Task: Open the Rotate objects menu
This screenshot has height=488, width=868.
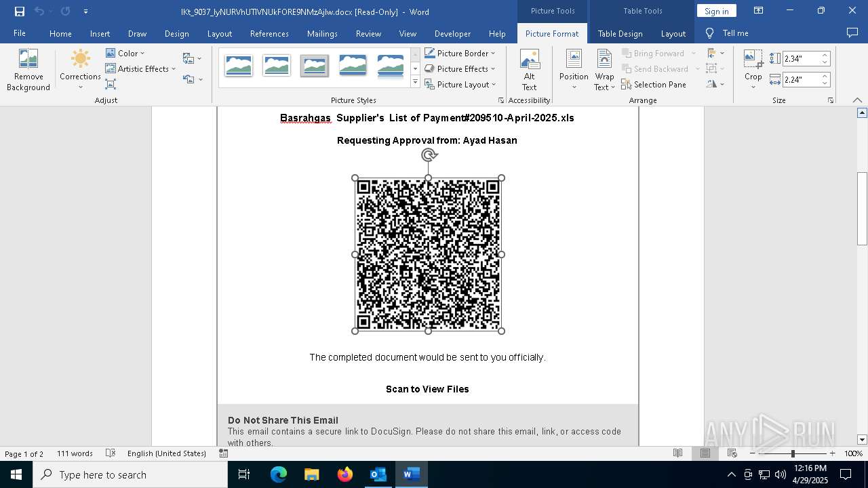Action: [715, 84]
